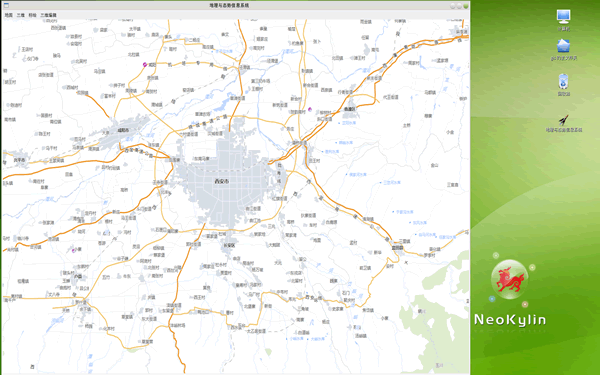Image resolution: width=600 pixels, height=375 pixels.
Task: Minimize the map application window
Action: point(453,6)
